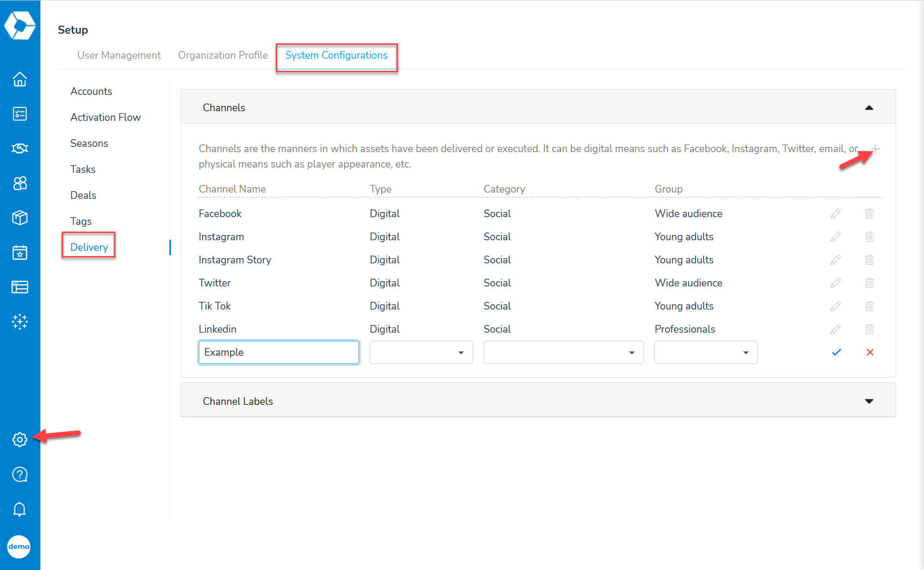Click the Channel Name input with Example

tap(279, 352)
